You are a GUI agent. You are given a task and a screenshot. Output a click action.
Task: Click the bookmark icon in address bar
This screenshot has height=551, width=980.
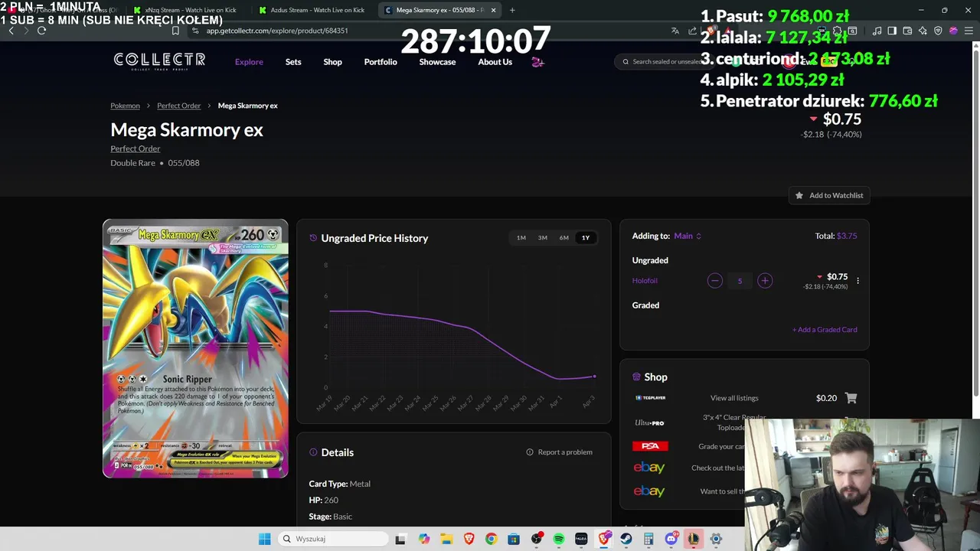click(175, 31)
